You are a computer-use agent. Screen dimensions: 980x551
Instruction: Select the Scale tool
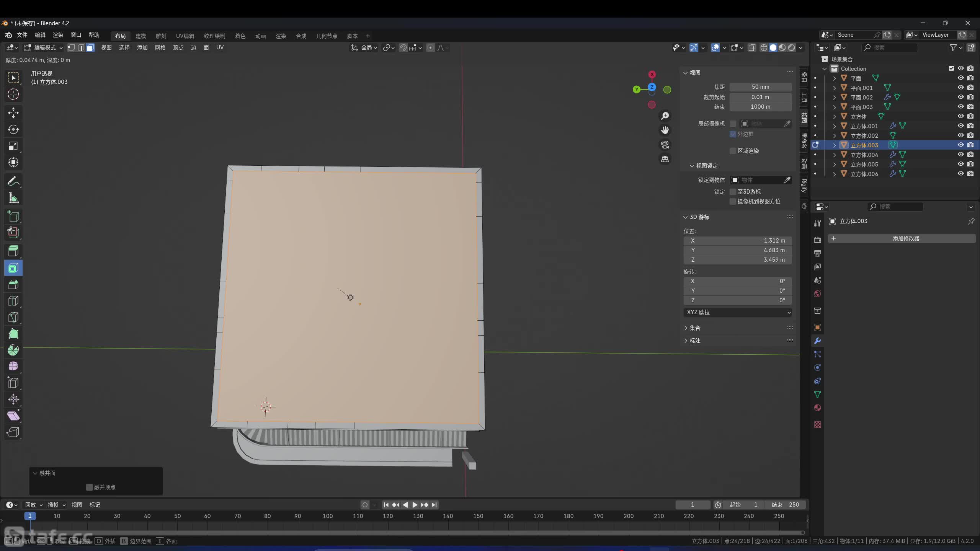point(13,146)
